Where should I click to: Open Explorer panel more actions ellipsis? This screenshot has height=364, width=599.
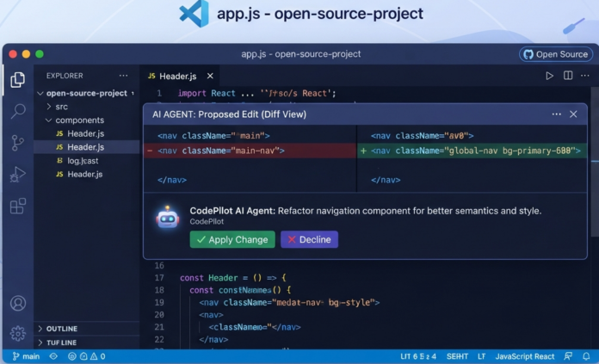point(123,76)
